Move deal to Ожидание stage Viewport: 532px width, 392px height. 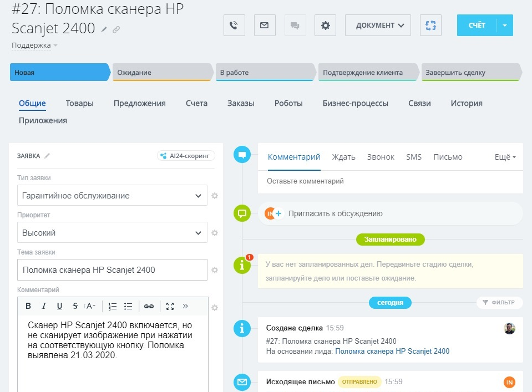162,72
